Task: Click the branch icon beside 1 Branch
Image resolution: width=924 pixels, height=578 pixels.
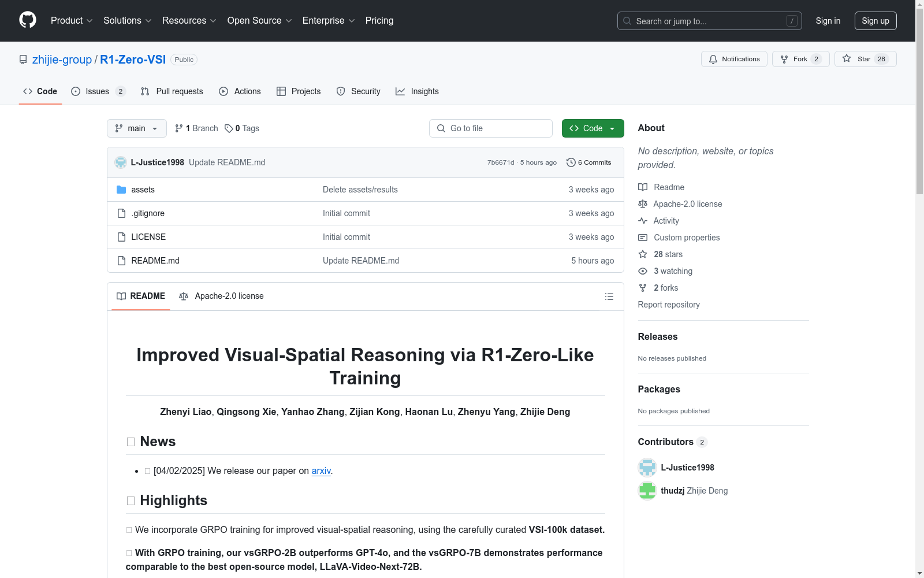Action: click(179, 128)
